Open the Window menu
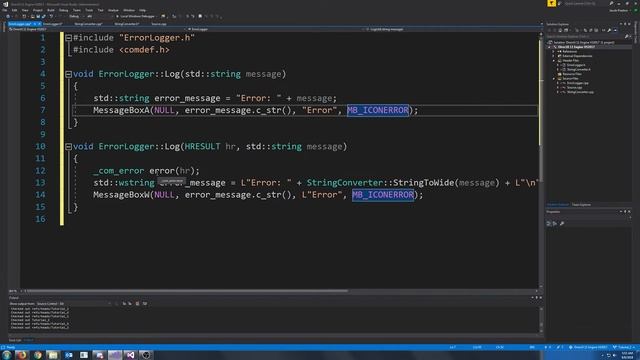This screenshot has height=360, width=640. pos(129,10)
